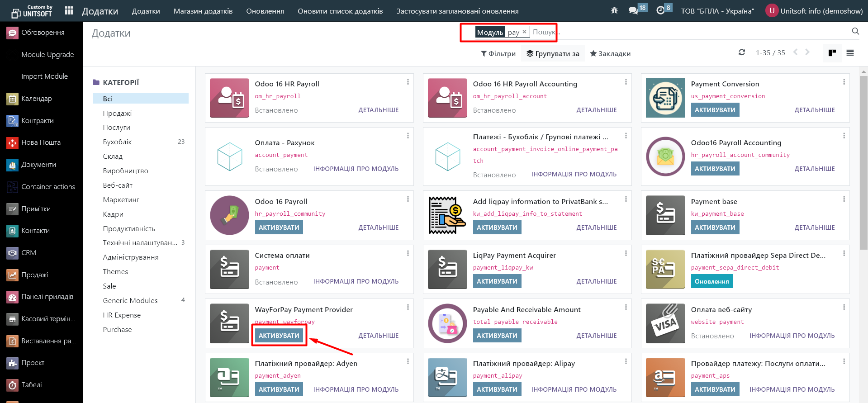Open the apps grid menu icon
868x403 pixels.
click(x=69, y=11)
